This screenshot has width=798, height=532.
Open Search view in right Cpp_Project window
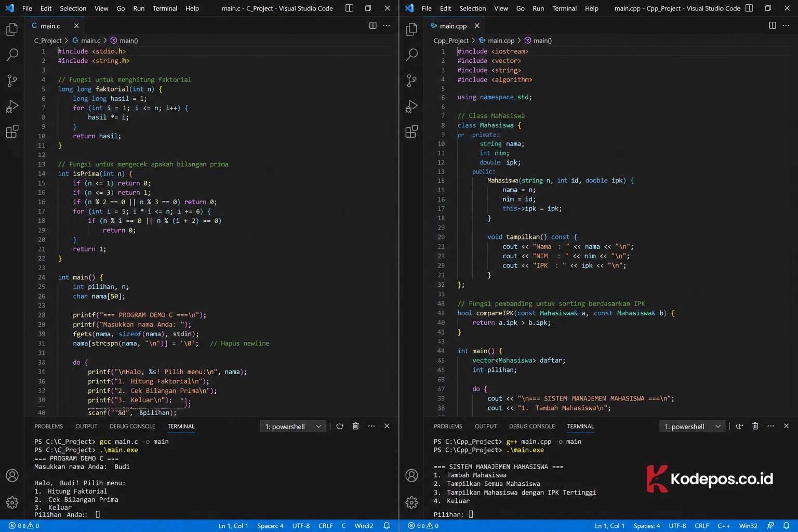[x=411, y=55]
